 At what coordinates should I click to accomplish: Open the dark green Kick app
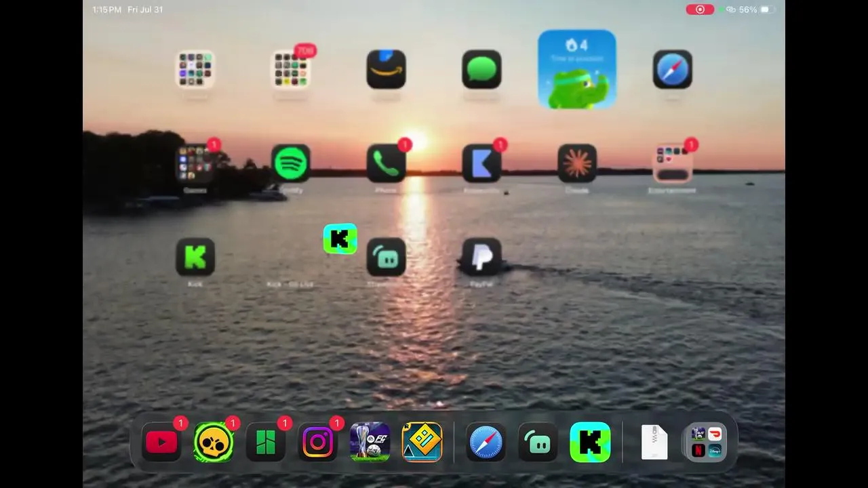(x=195, y=257)
